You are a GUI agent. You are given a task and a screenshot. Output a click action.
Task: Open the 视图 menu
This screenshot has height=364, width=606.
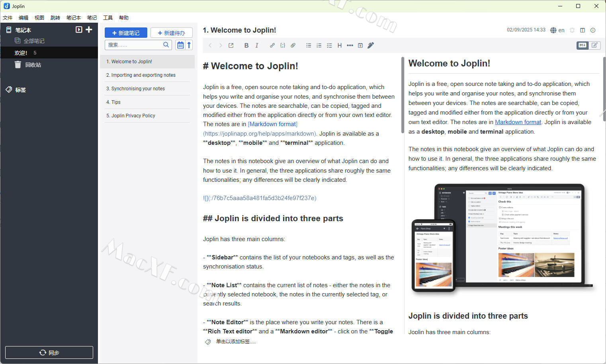click(x=39, y=18)
